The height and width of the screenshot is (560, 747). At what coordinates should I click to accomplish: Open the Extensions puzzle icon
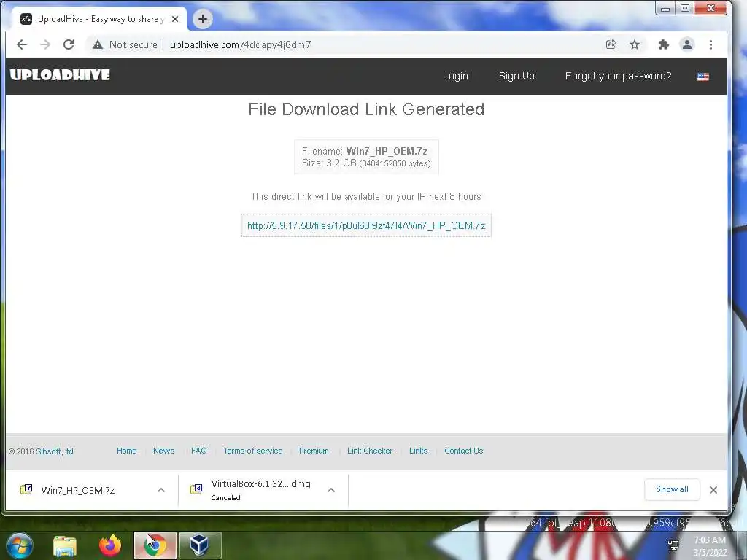click(663, 44)
